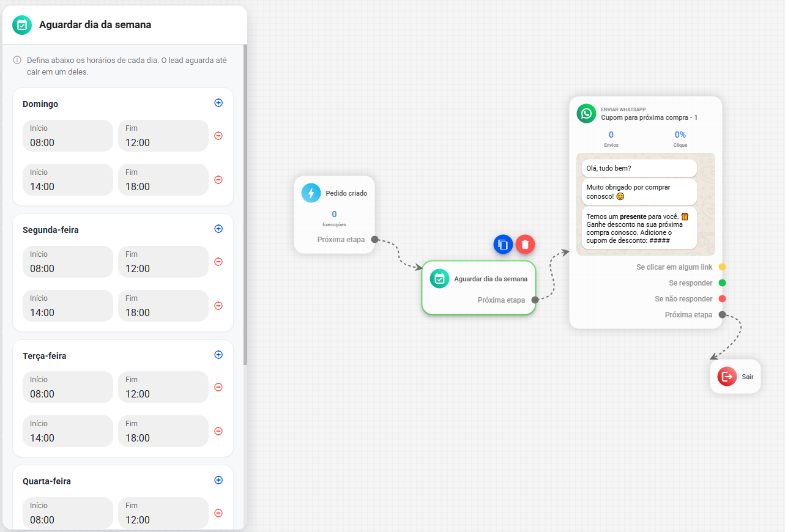Screen dimensions: 785x532
Task: Click the 'Se não responder' red connector dot
Action: point(722,299)
